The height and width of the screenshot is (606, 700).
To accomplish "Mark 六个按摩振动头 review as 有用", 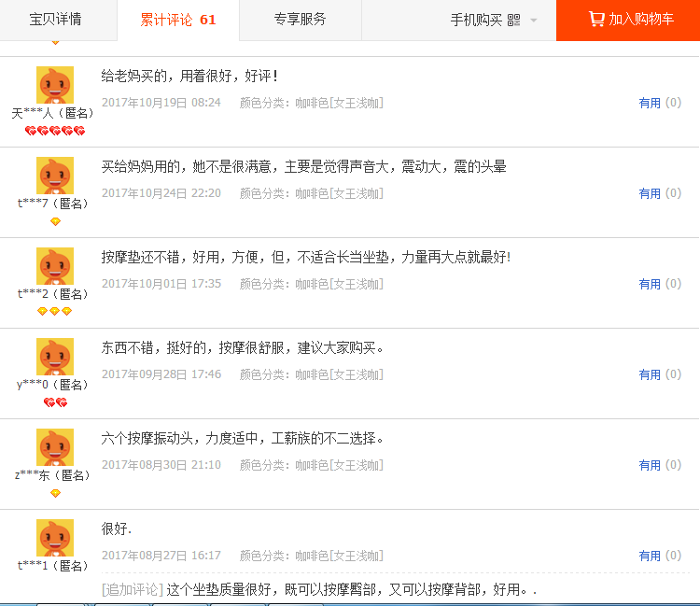I will point(650,466).
